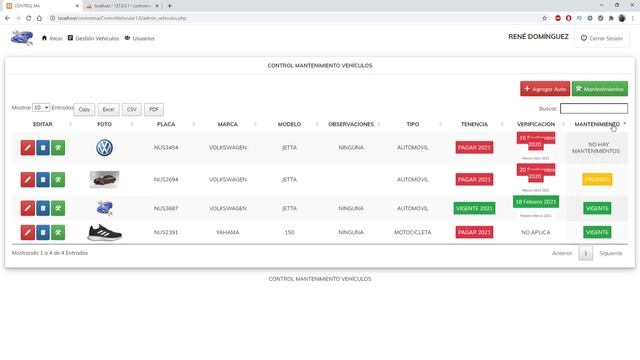Click VIGENTE 2021 tenencia badge
Screen dimensions: 640x360
pyautogui.click(x=474, y=208)
